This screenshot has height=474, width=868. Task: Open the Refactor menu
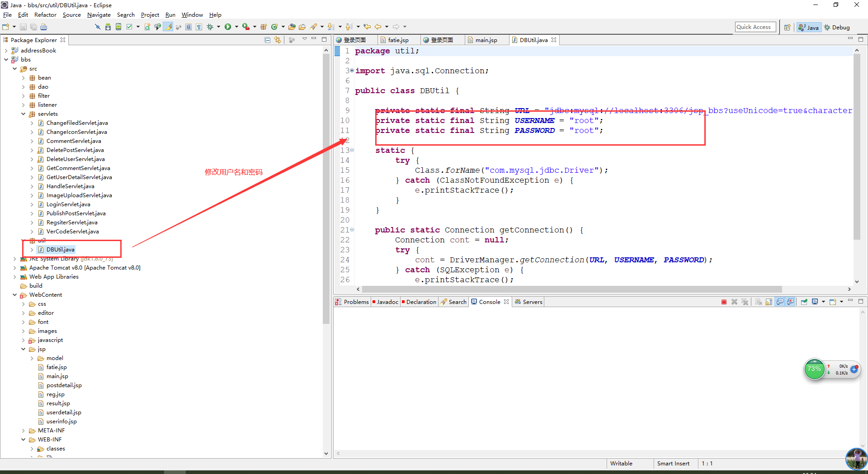(45, 14)
